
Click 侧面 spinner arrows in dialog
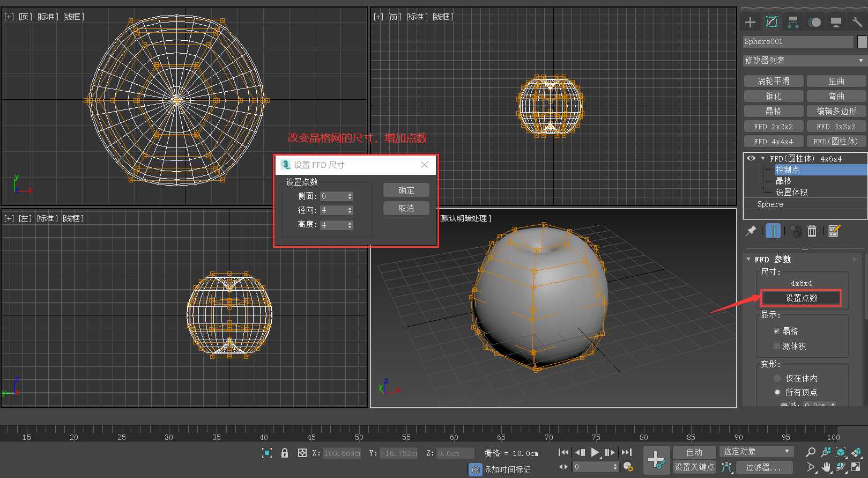point(350,196)
